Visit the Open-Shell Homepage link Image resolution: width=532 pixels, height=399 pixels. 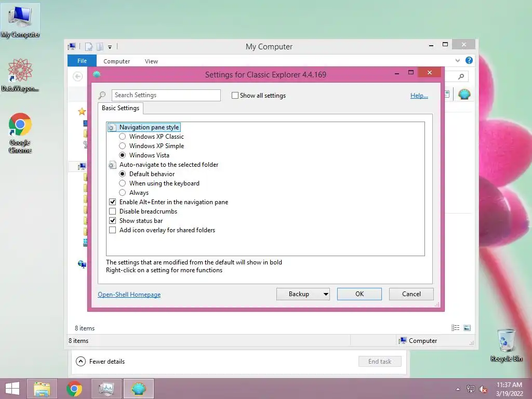coord(129,295)
